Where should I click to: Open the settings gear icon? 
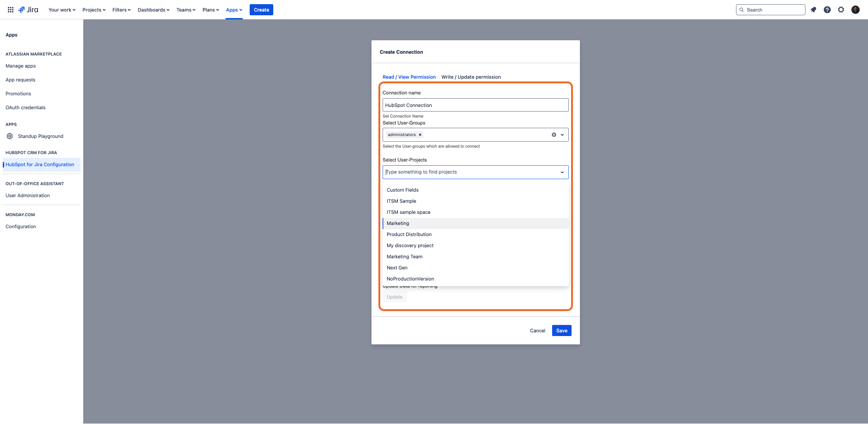pyautogui.click(x=841, y=10)
